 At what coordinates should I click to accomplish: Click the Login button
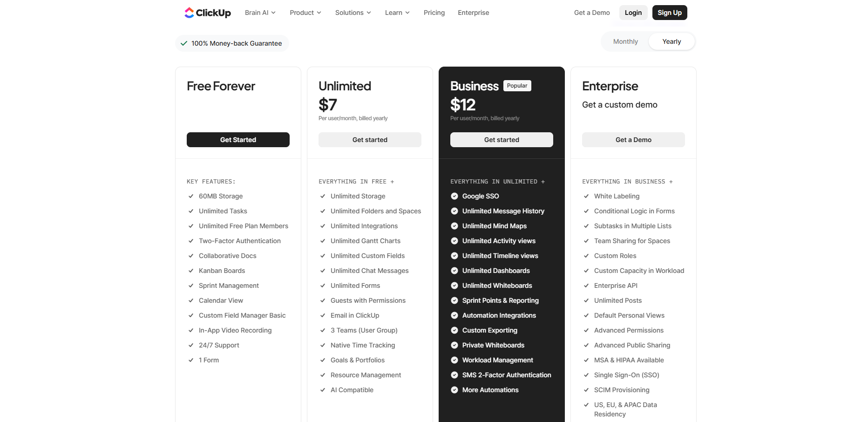[633, 13]
